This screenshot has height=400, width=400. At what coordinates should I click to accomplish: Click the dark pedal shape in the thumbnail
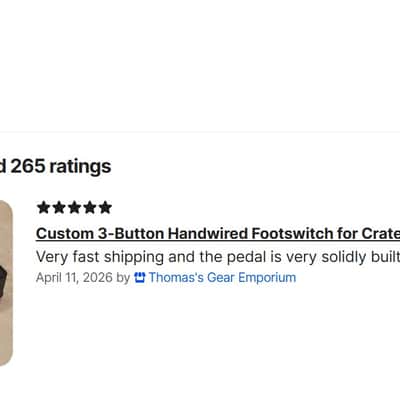pos(3,281)
